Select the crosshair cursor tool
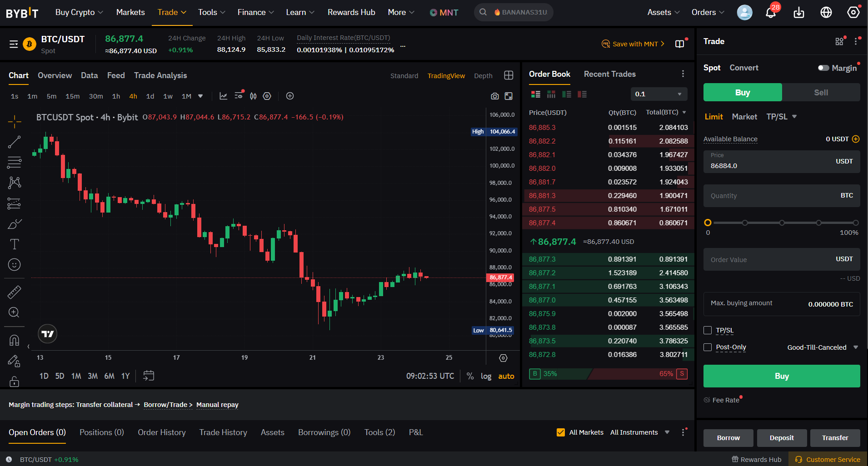 click(14, 121)
